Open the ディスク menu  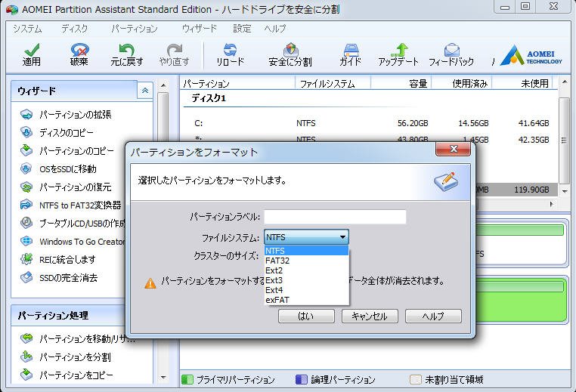75,29
